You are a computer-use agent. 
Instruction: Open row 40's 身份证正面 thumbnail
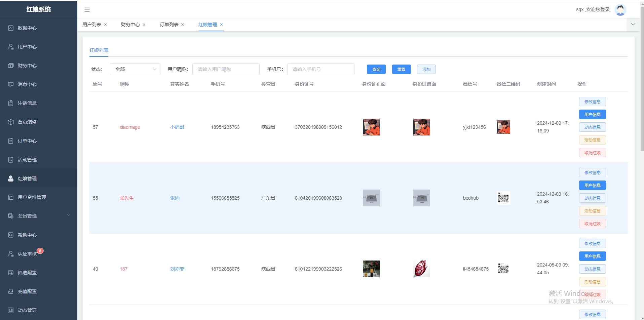(x=371, y=269)
